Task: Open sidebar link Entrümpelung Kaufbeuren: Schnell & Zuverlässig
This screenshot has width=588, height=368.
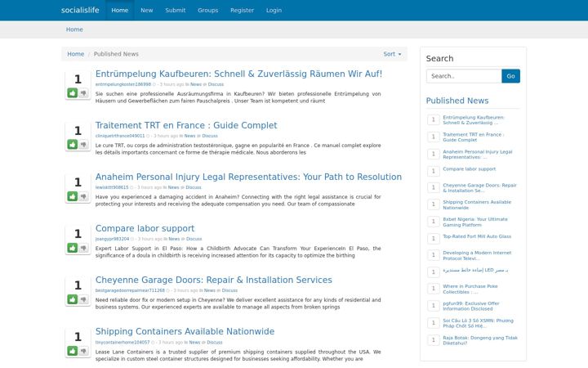Action: pyautogui.click(x=474, y=119)
